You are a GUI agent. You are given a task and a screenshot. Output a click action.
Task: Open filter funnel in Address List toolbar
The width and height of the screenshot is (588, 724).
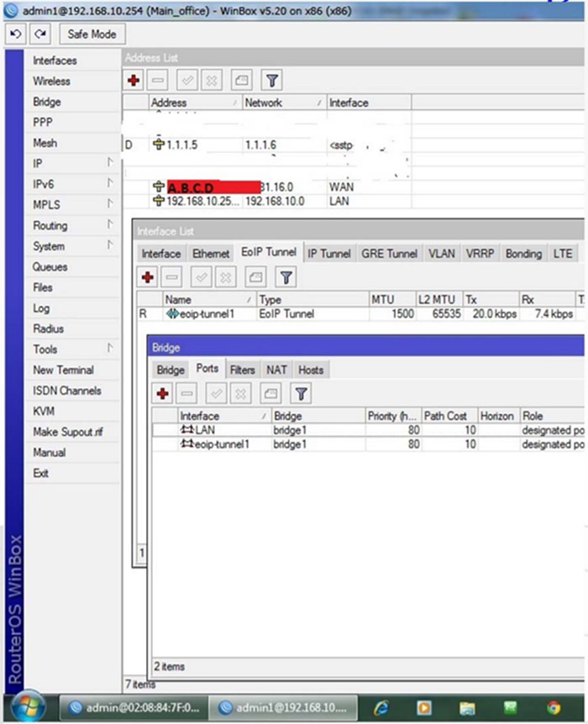272,81
